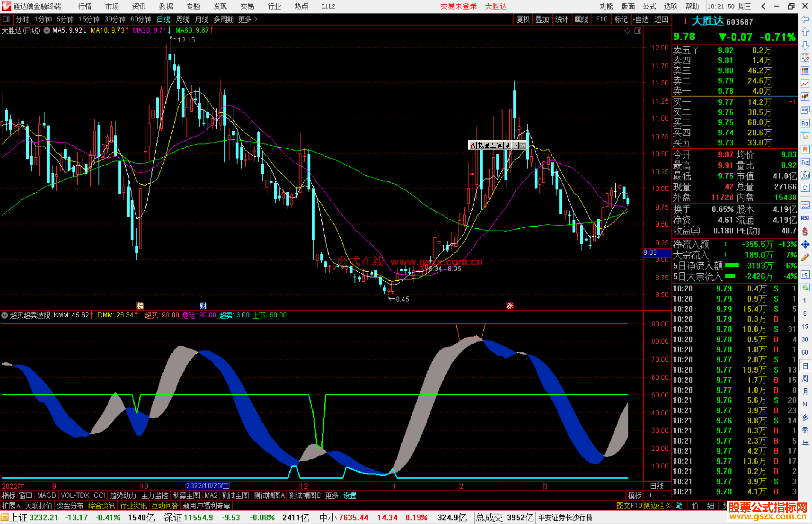Select the 15 minute sidebar period
812x524 pixels.
[805, 326]
